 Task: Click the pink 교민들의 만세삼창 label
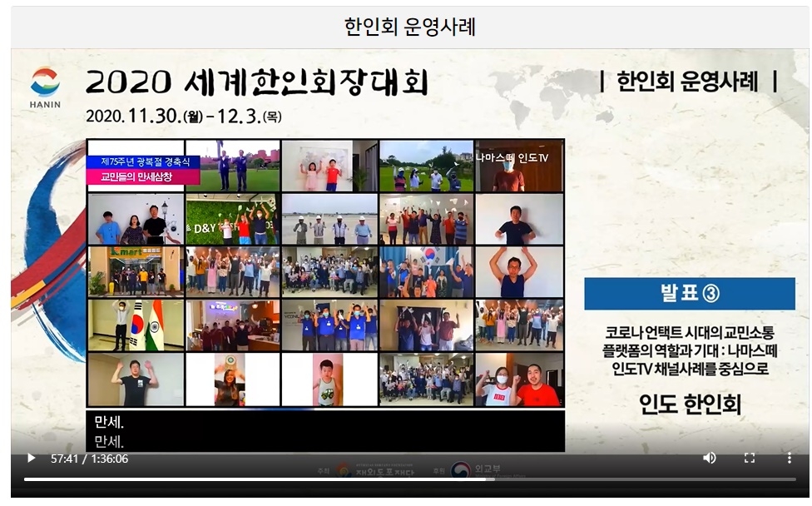(x=143, y=176)
